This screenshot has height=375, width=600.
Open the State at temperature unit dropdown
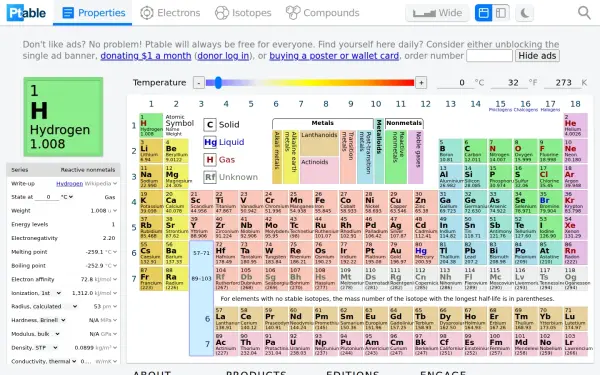coord(67,197)
